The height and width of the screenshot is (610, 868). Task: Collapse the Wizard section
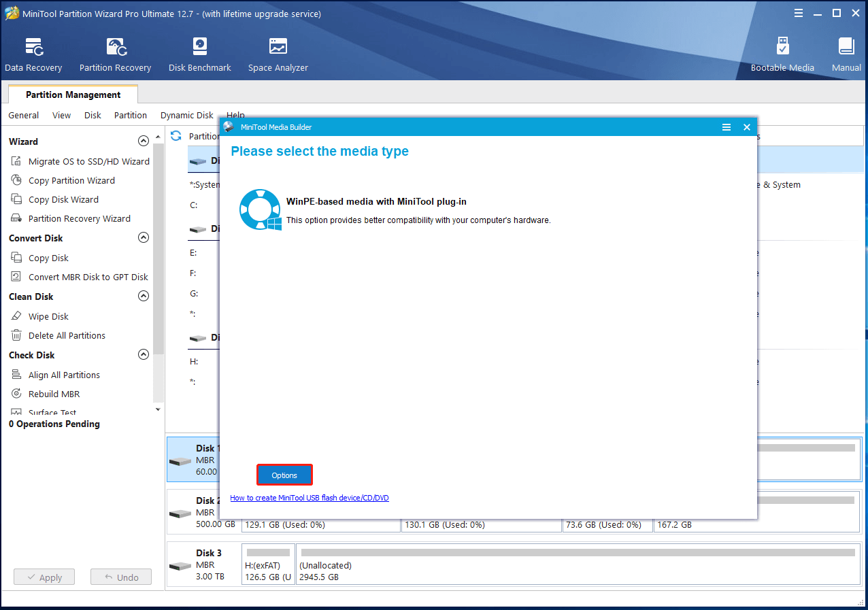click(x=144, y=141)
